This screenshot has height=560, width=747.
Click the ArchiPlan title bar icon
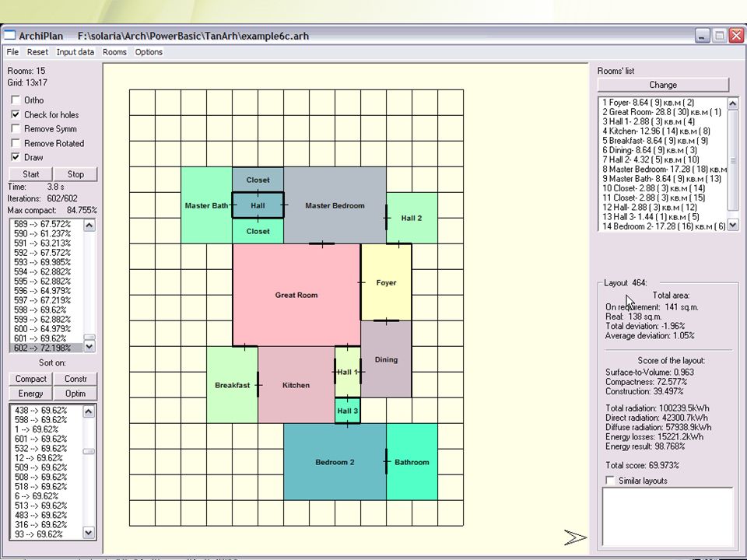pyautogui.click(x=9, y=36)
